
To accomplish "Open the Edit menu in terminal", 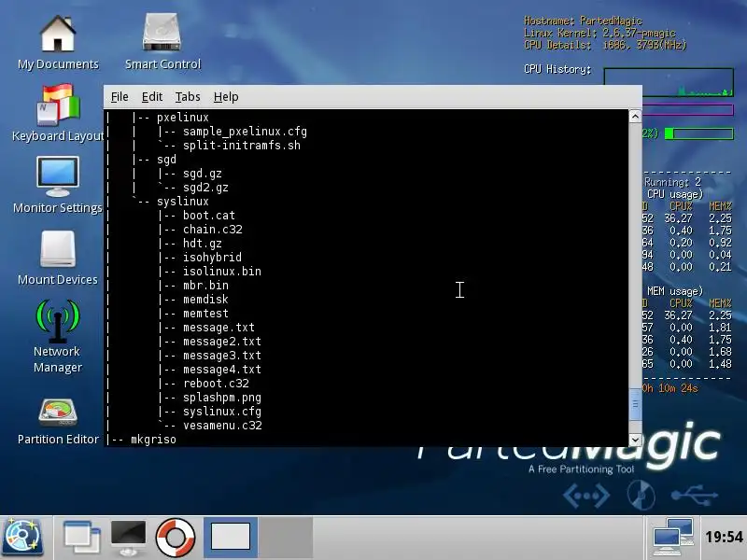I will pos(152,97).
